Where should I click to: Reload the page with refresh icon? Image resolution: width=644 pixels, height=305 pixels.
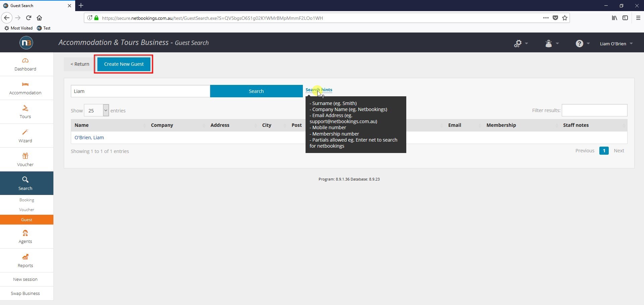click(x=29, y=18)
